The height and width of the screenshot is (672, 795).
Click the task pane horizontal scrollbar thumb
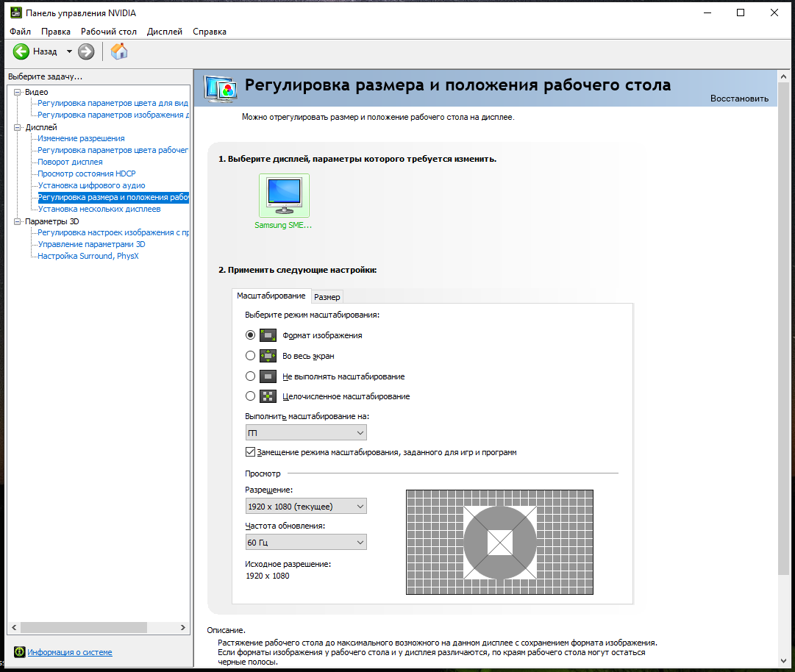point(84,627)
